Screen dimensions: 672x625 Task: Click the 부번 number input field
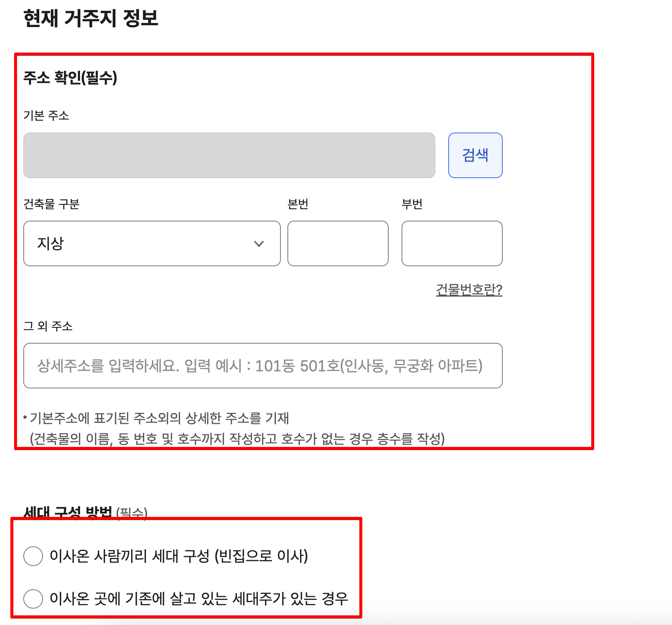point(452,243)
